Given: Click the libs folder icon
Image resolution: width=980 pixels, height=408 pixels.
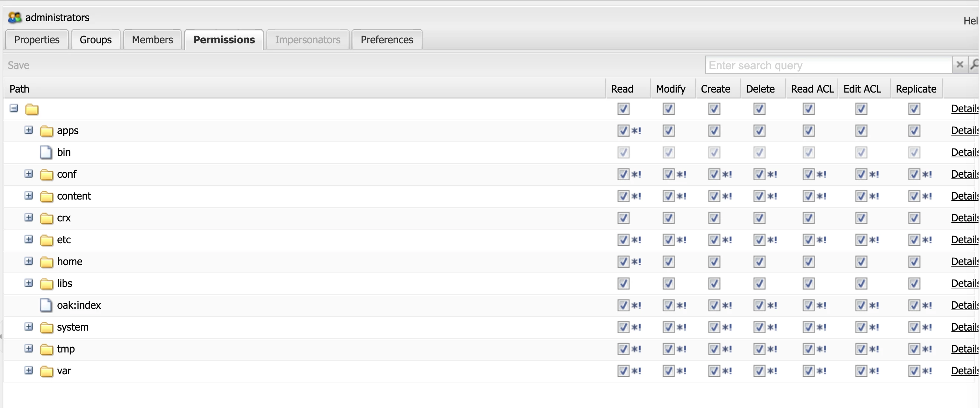Looking at the screenshot, I should [x=46, y=284].
